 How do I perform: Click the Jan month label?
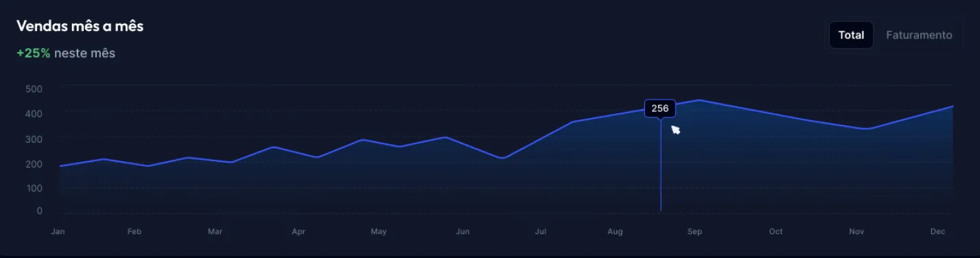click(58, 232)
